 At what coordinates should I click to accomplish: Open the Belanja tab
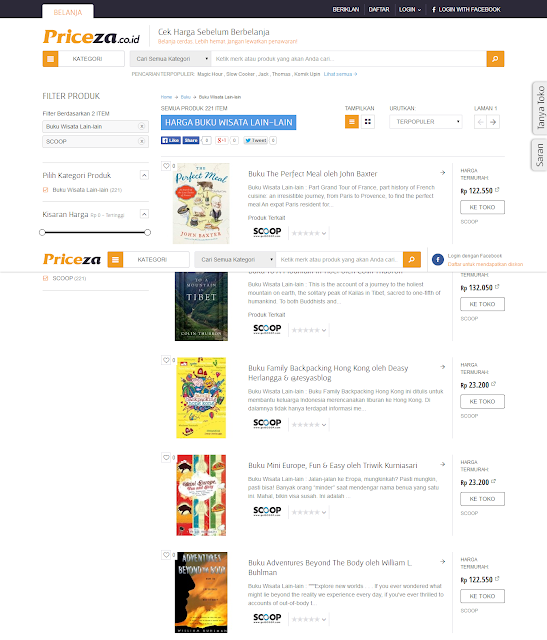pos(68,12)
